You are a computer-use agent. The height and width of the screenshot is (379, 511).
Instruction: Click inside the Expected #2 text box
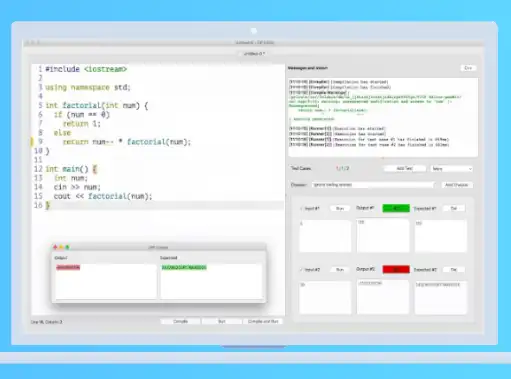point(440,297)
